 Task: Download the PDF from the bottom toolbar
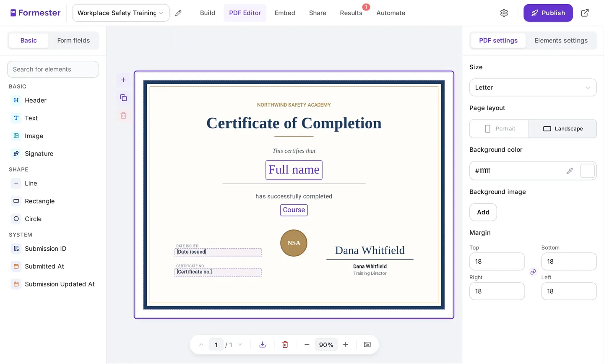(x=263, y=345)
